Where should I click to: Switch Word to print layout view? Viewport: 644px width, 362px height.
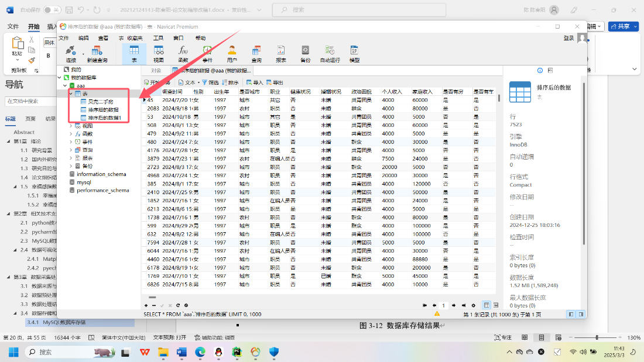pos(542,337)
